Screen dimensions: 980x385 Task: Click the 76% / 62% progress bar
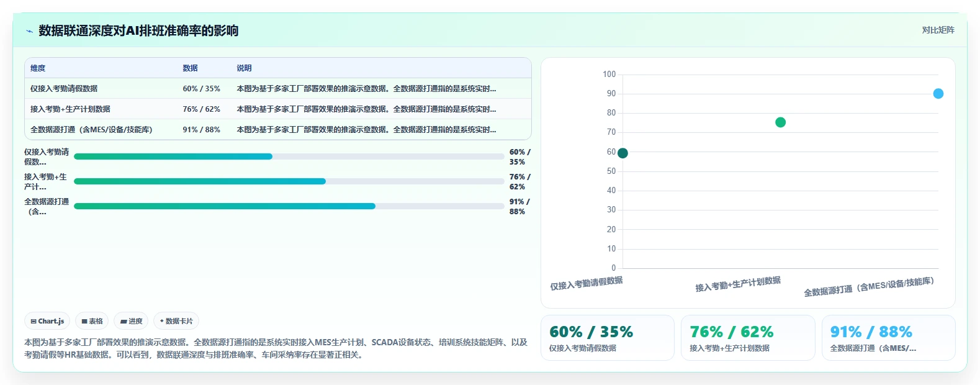(289, 181)
